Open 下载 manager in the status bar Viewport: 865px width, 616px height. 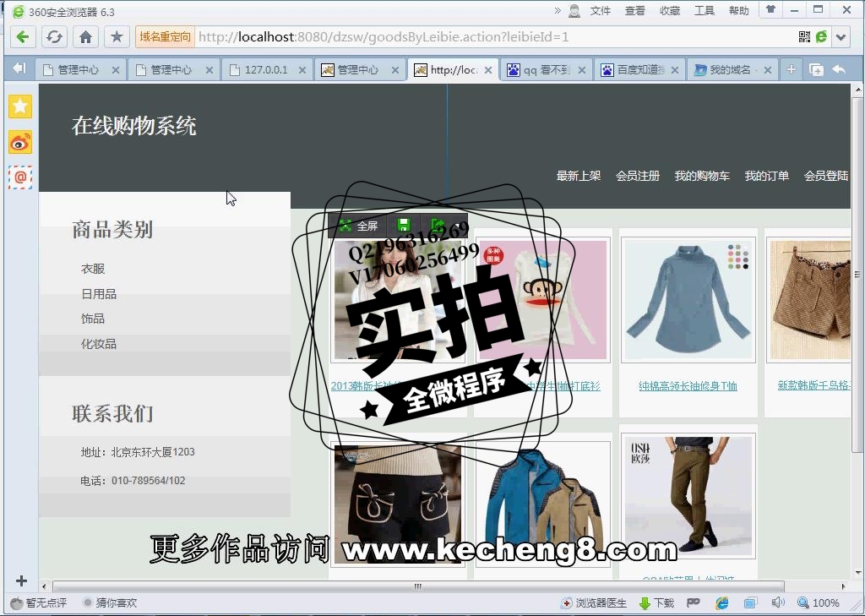coord(656,602)
